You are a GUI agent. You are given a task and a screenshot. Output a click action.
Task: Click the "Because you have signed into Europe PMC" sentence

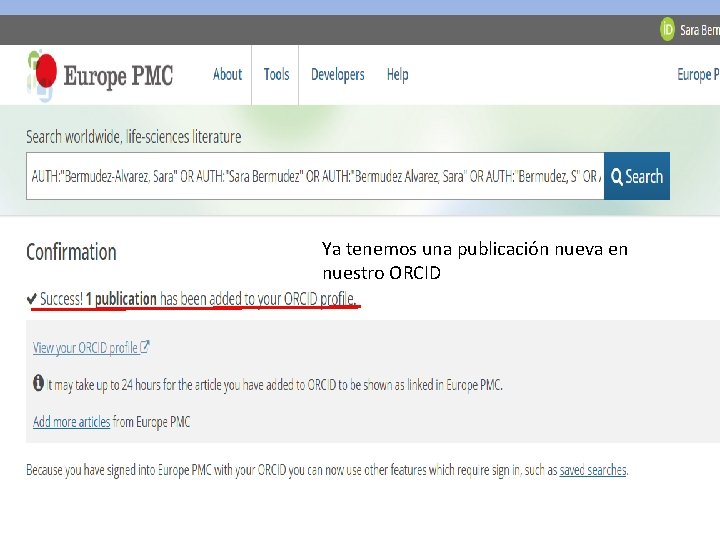327,470
